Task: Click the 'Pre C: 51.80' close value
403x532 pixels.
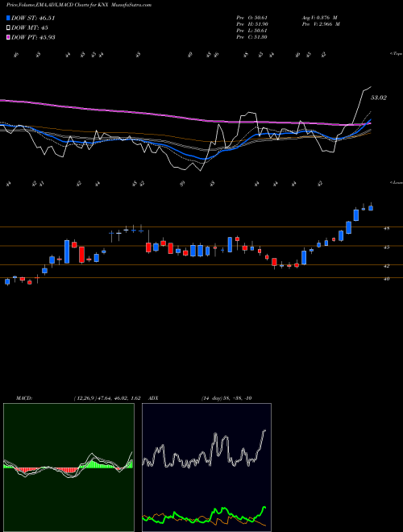Action: [x=251, y=37]
